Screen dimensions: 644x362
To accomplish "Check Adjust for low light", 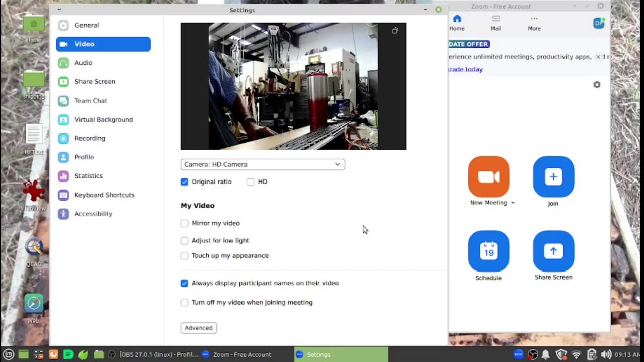I will (x=184, y=240).
